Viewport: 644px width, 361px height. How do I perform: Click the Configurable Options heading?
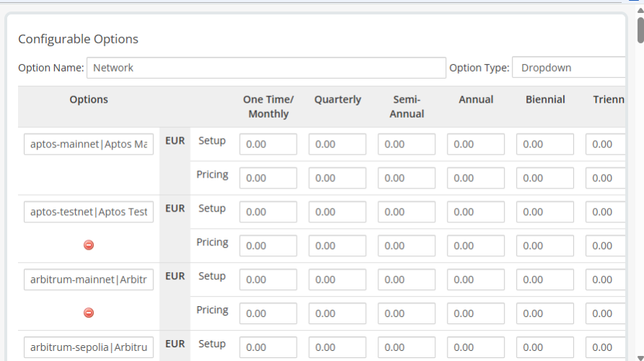[78, 39]
